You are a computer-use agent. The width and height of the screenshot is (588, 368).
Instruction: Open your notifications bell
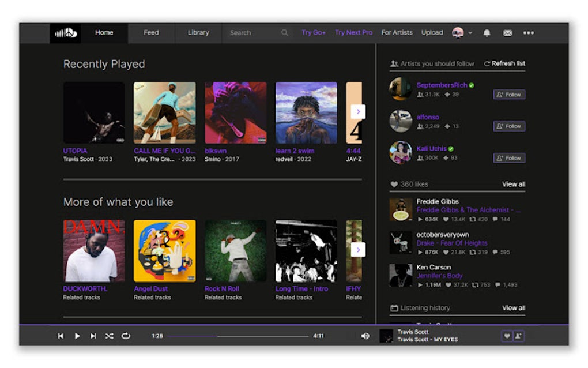point(487,33)
